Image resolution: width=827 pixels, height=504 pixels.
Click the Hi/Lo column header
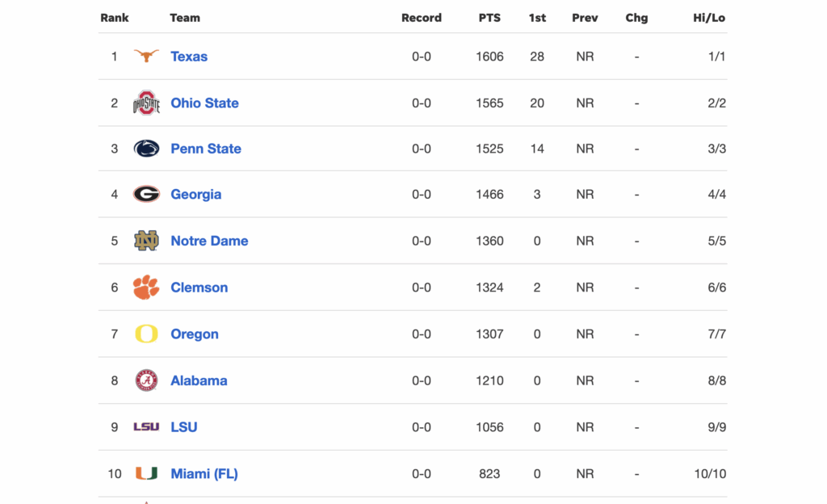(x=709, y=18)
